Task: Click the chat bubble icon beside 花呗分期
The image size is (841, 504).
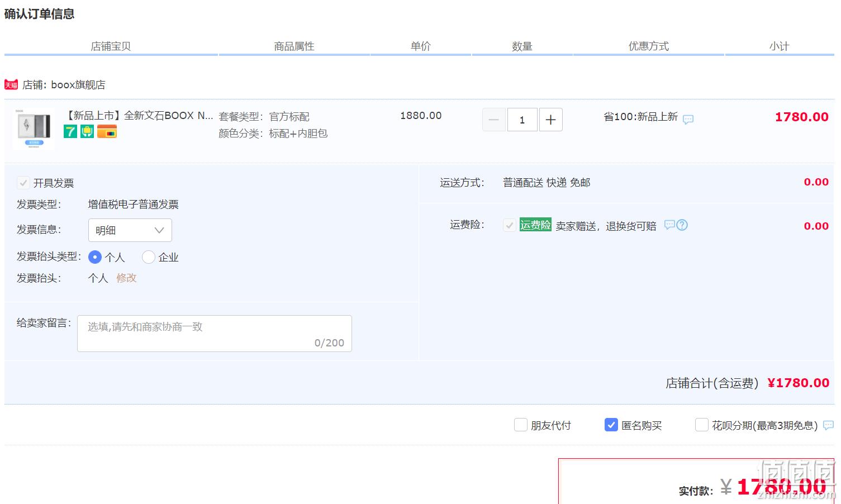Action: click(829, 425)
